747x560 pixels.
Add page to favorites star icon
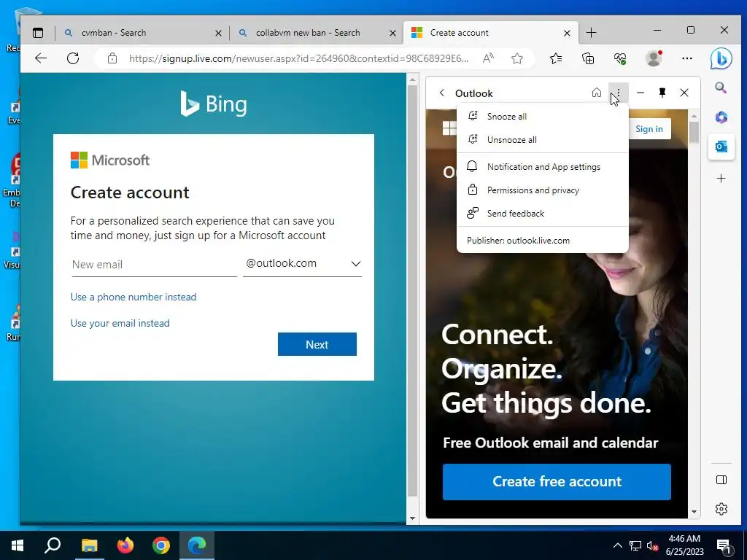point(517,58)
